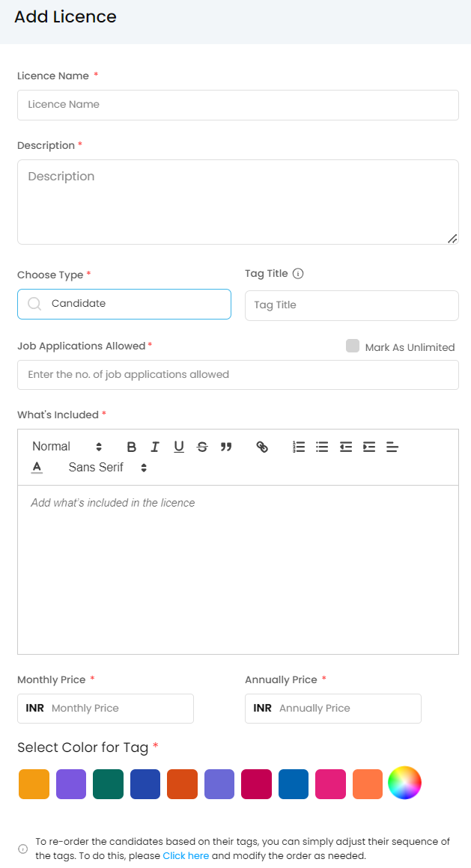The image size is (471, 868).
Task: Click the Tag Title info icon
Action: [298, 274]
